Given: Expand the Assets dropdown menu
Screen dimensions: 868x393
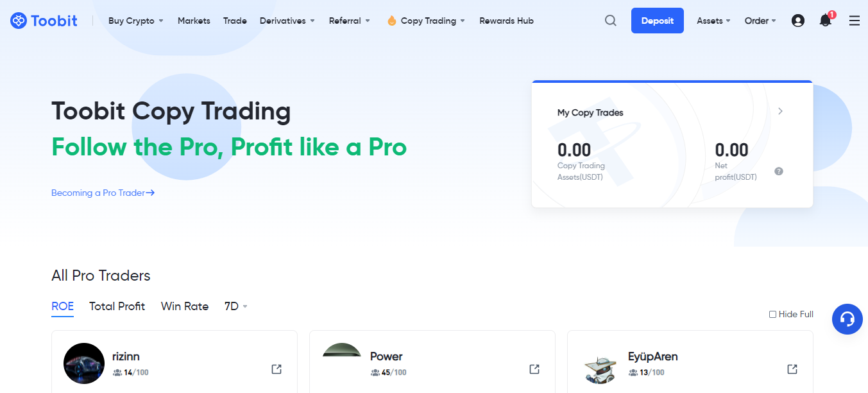Looking at the screenshot, I should [x=714, y=21].
